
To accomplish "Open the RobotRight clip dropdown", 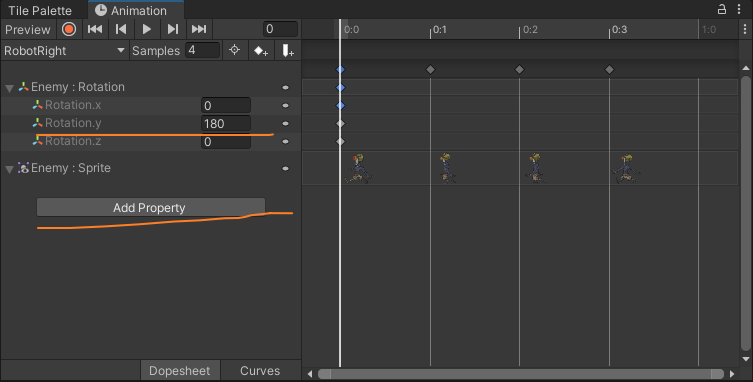I will click(65, 50).
